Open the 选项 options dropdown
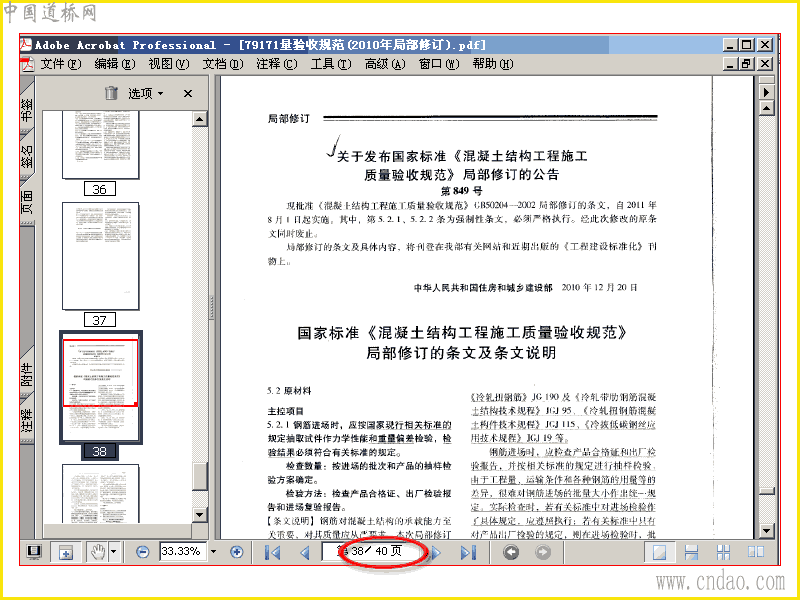Viewport: 800px width, 600px height. pos(145,93)
